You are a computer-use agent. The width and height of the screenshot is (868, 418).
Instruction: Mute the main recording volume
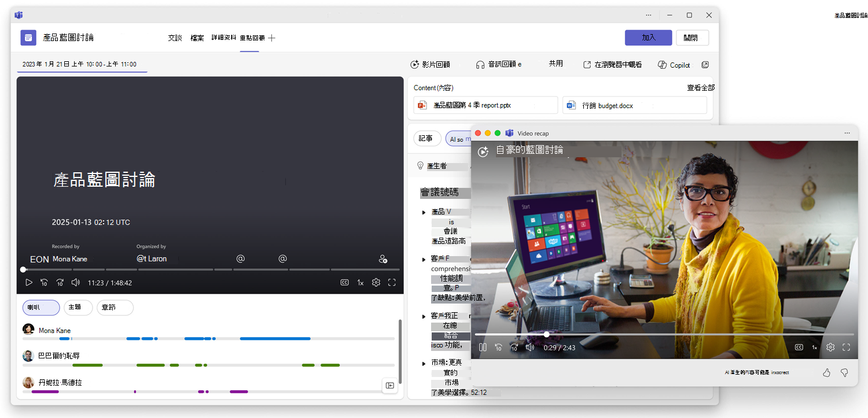tap(75, 283)
